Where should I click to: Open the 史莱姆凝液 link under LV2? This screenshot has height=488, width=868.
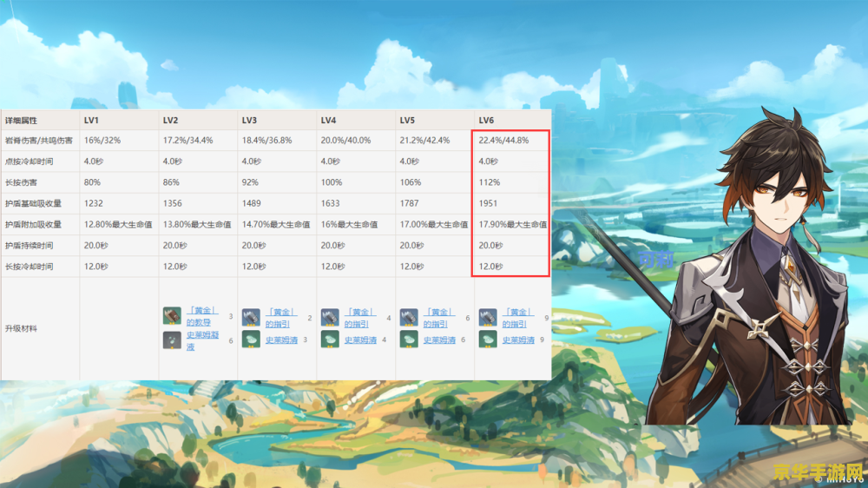click(201, 340)
